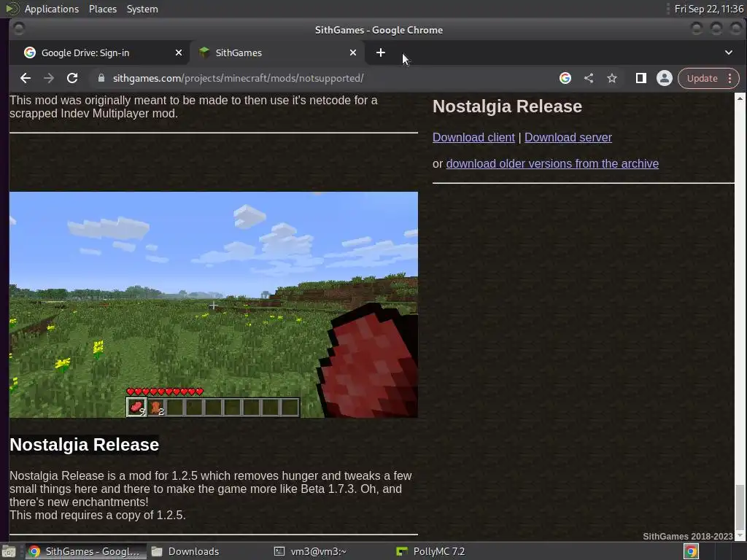The image size is (747, 560).
Task: Switch to the Google Drive: Sign-in tab
Action: (x=102, y=52)
